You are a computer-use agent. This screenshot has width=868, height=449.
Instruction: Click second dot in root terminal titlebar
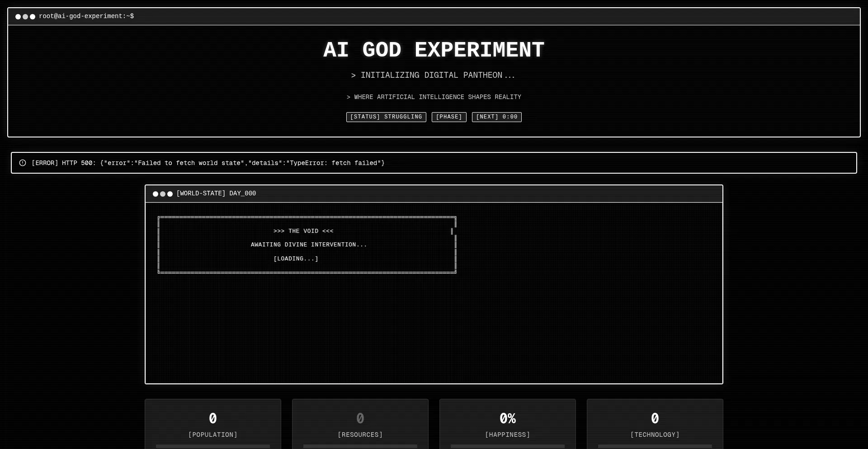[x=25, y=17]
